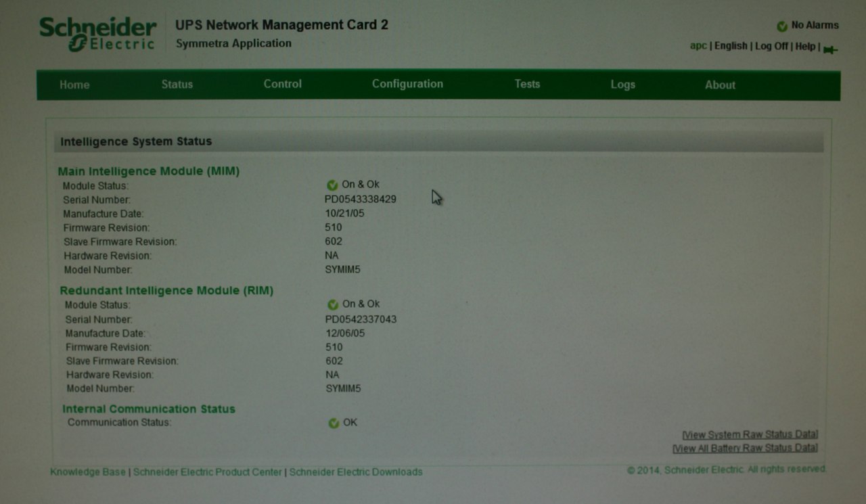Open the About menu
Screen dimensions: 866x504
[x=720, y=85]
